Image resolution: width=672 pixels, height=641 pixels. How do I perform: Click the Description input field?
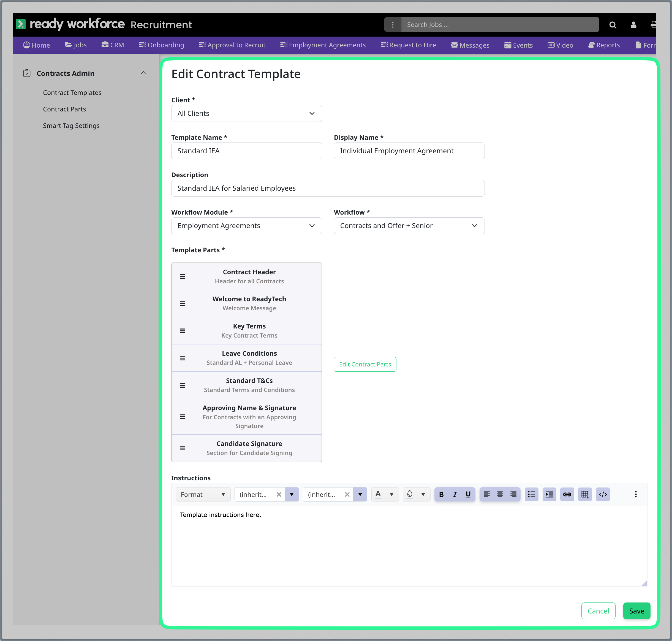point(328,188)
